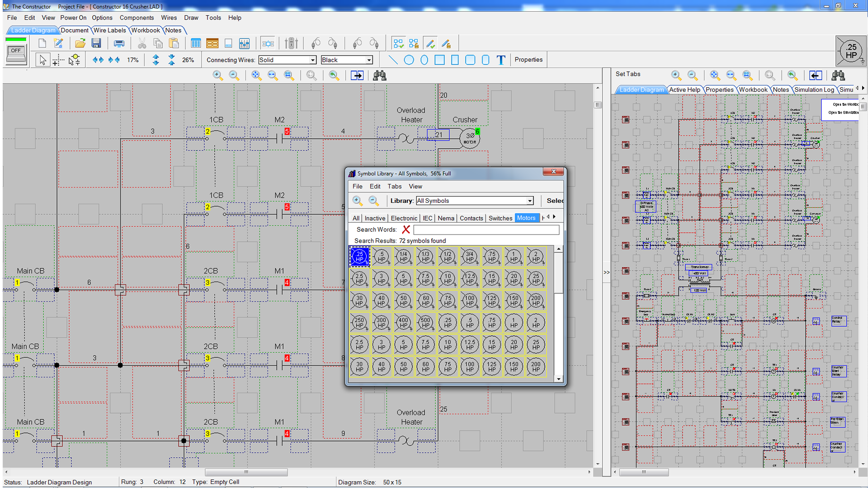Click the Properties button
This screenshot has width=868, height=488.
click(528, 60)
